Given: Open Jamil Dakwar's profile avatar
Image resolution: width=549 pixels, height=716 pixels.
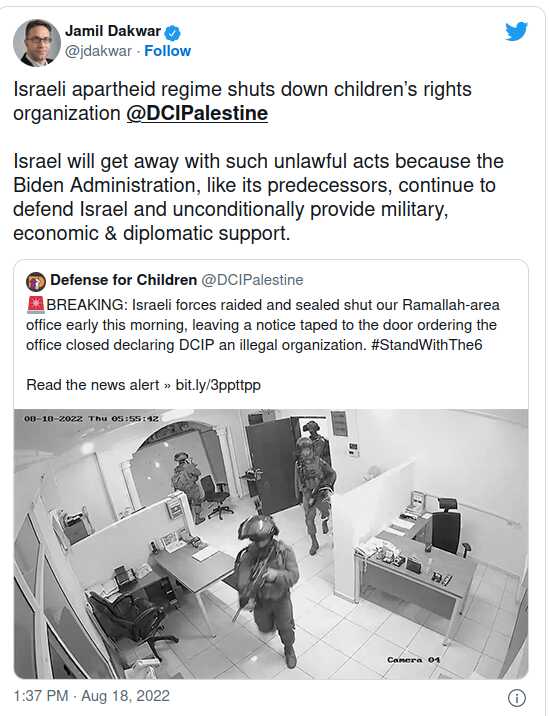Looking at the screenshot, I should click(x=37, y=43).
